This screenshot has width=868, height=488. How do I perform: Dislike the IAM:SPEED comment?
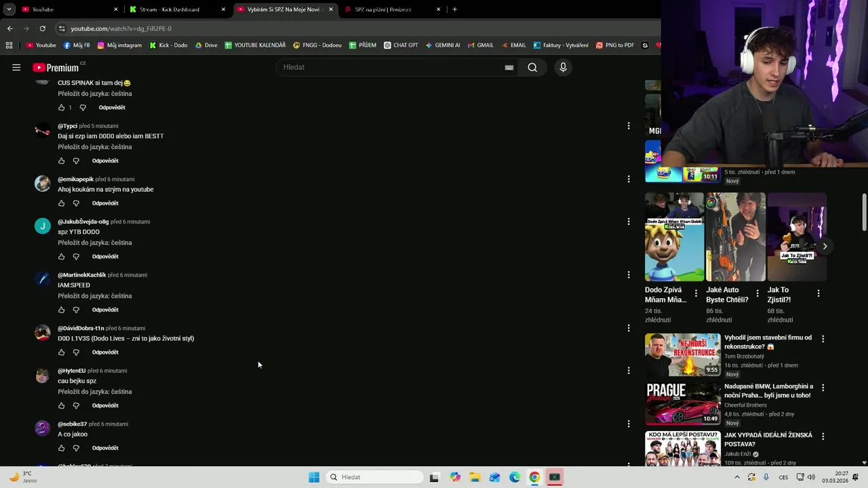coord(76,310)
